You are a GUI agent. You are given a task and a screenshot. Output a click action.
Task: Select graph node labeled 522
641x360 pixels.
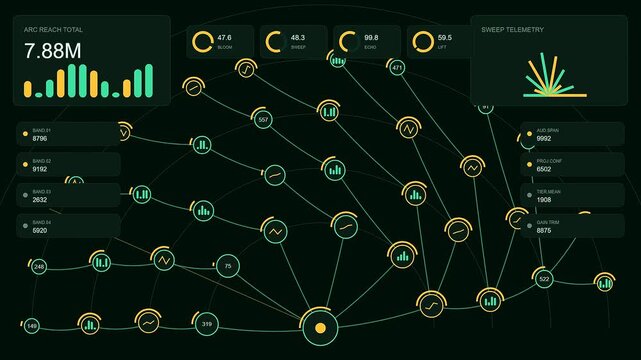point(544,279)
